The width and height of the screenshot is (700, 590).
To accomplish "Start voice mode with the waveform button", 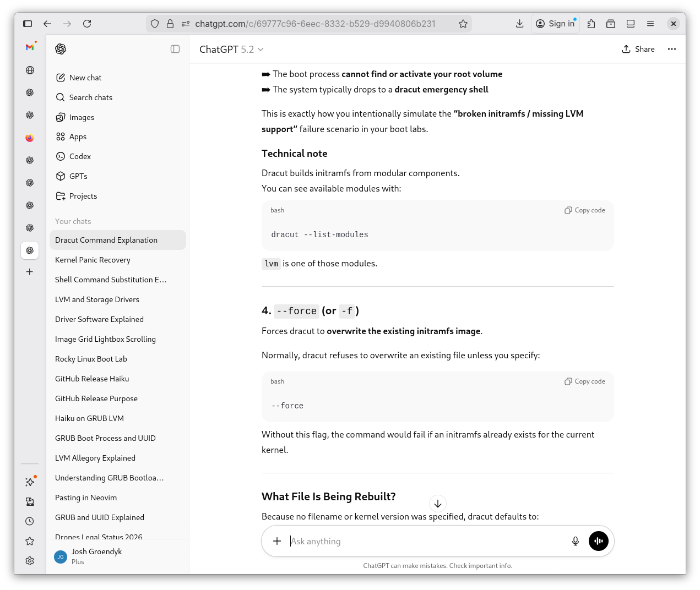I will [x=599, y=541].
